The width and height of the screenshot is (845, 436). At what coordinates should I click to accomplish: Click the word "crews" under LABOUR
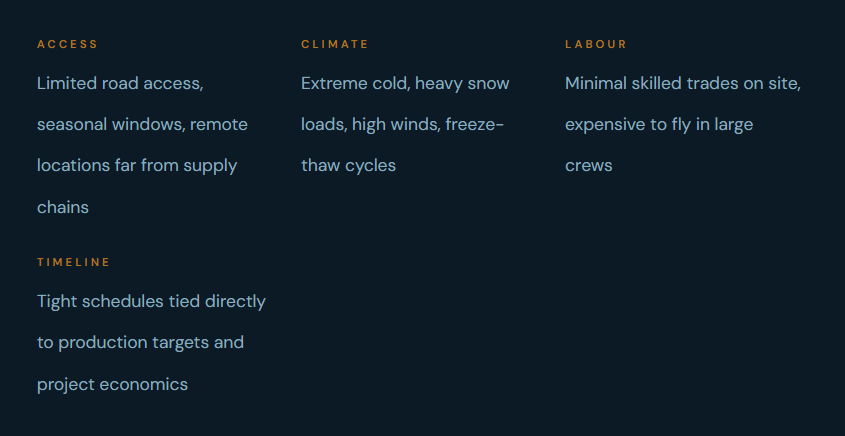(588, 165)
